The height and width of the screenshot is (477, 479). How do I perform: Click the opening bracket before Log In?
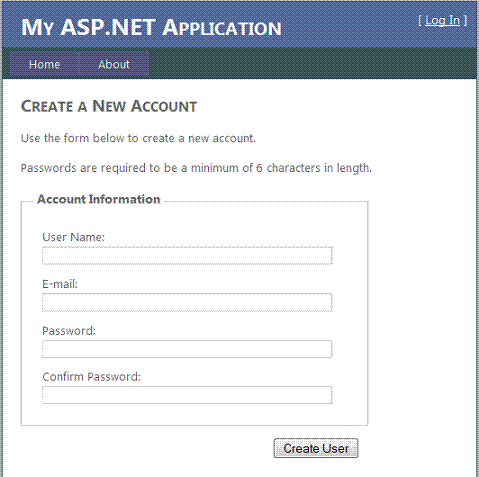click(420, 21)
